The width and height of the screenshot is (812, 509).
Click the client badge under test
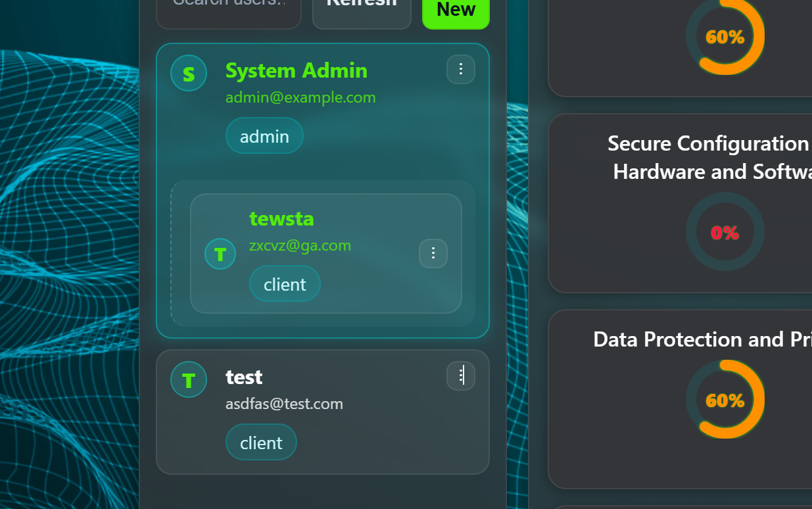[x=261, y=443]
